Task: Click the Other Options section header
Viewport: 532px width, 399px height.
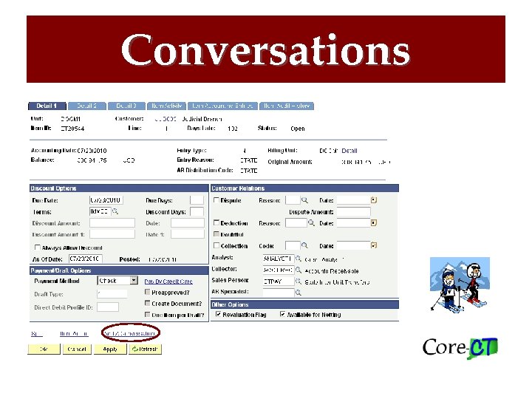Action: [x=304, y=304]
